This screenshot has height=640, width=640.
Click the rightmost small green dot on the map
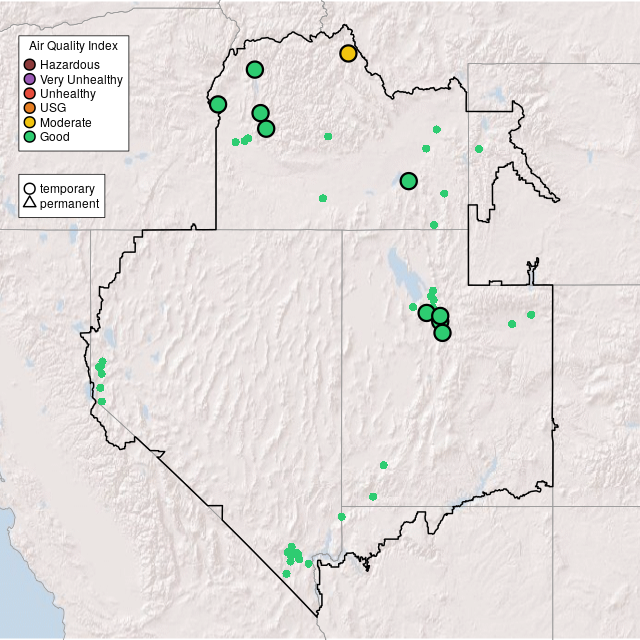(x=531, y=315)
